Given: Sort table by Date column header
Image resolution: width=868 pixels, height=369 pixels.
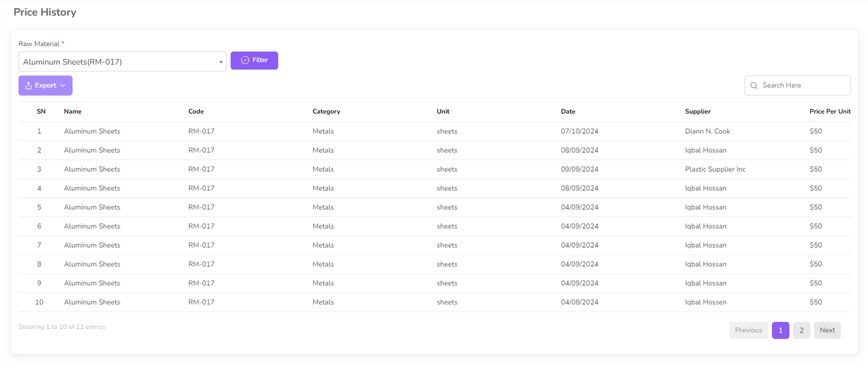Looking at the screenshot, I should (x=568, y=112).
